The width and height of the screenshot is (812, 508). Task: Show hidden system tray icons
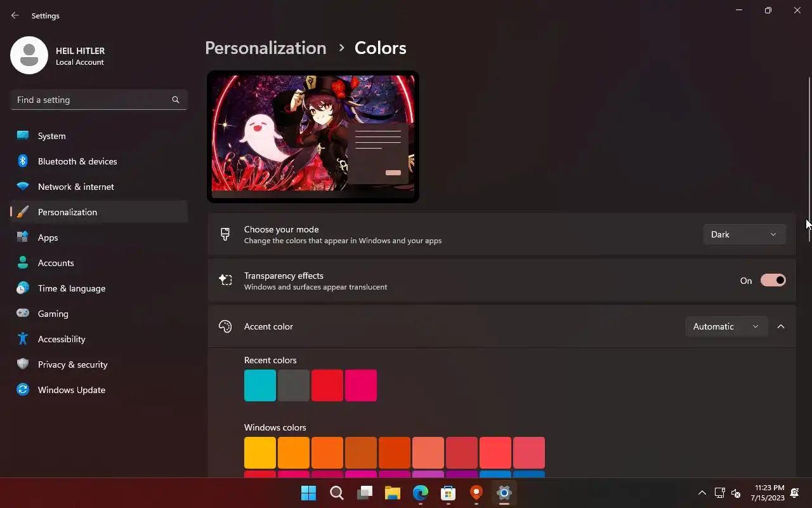pyautogui.click(x=702, y=493)
